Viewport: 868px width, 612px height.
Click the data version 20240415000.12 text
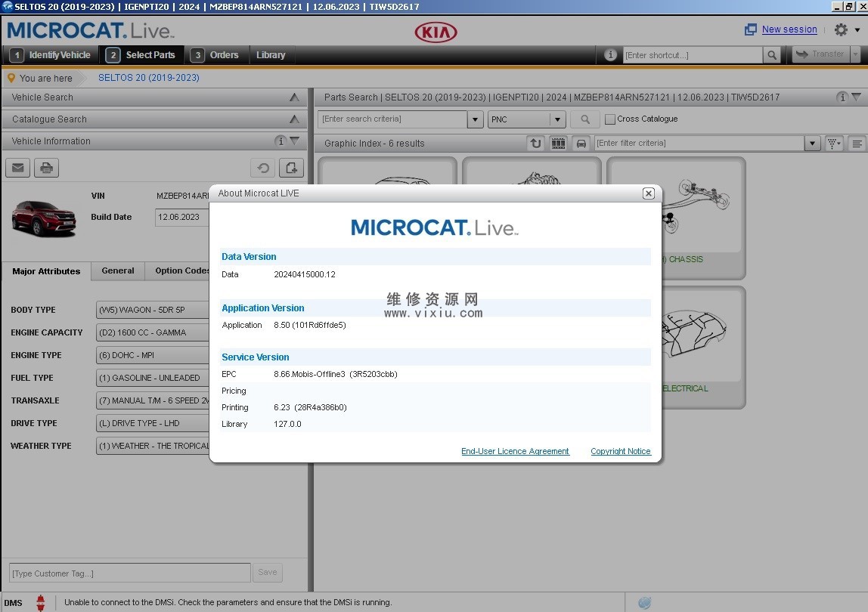pyautogui.click(x=305, y=274)
